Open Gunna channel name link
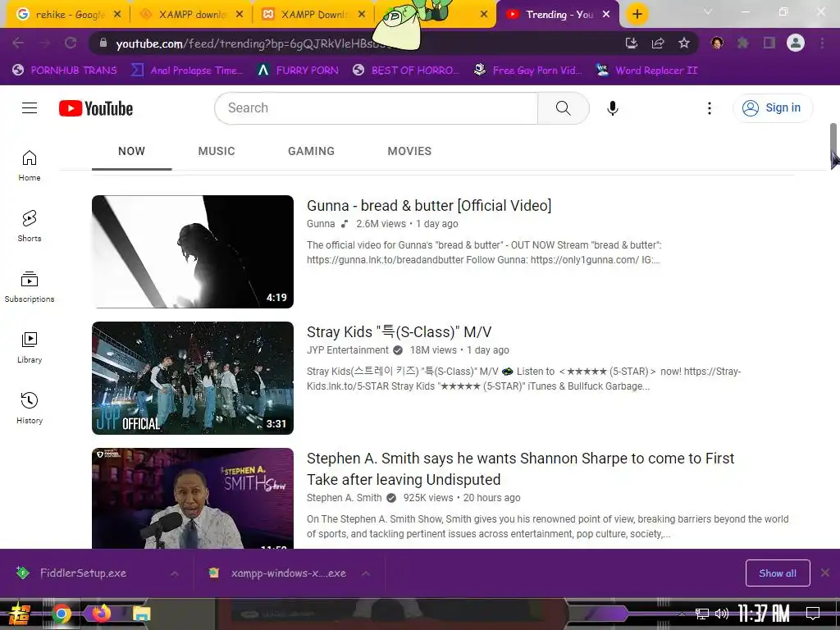The image size is (840, 630). (321, 224)
